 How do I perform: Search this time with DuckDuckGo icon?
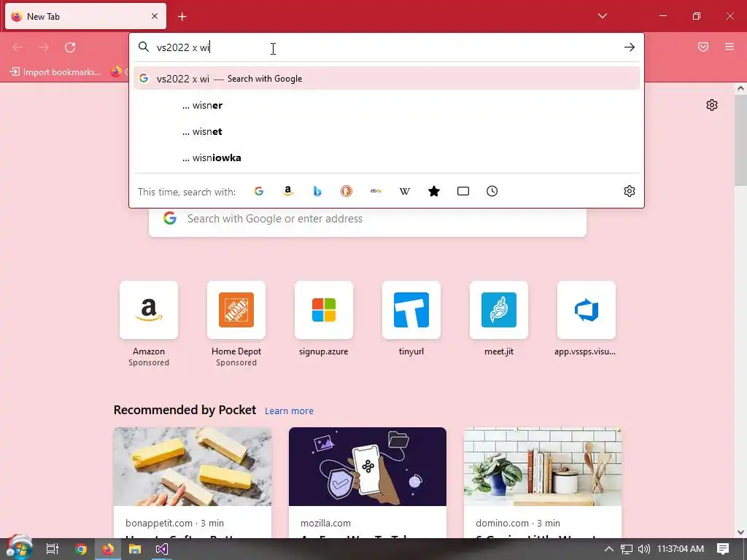(347, 192)
